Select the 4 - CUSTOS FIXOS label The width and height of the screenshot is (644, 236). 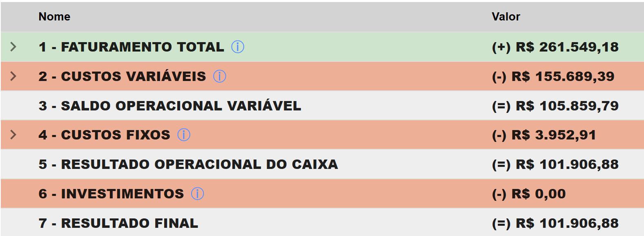(x=104, y=135)
